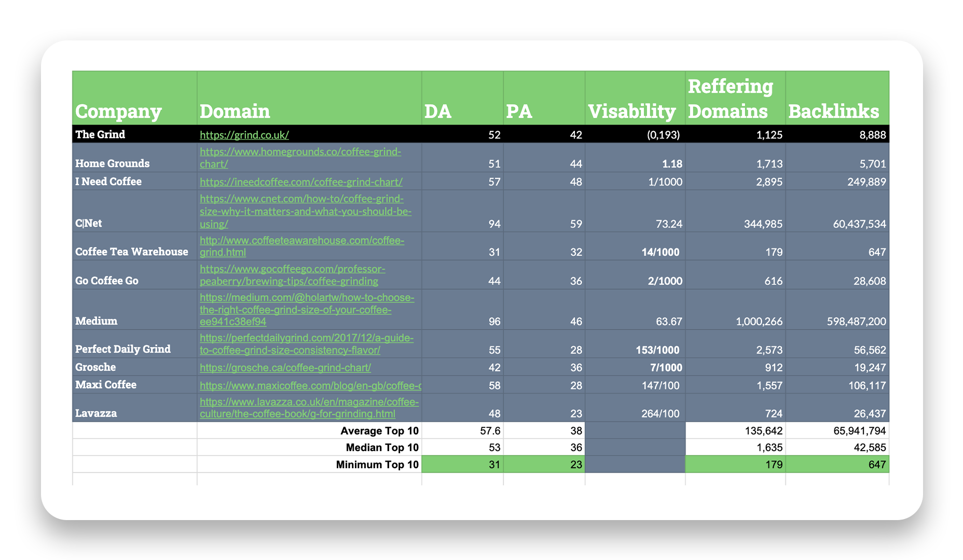
Task: Click Maxi Coffee backlinks 106,117
Action: [866, 386]
